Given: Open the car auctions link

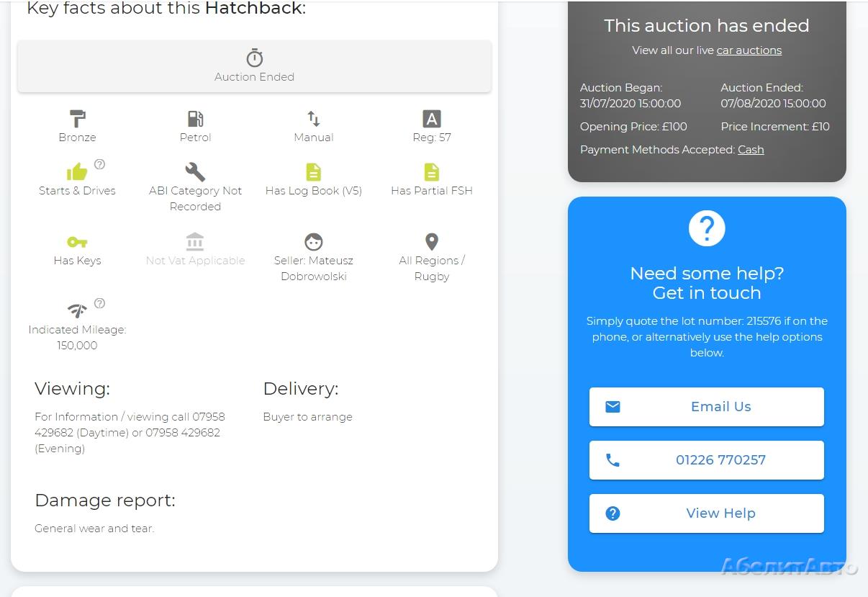Looking at the screenshot, I should pyautogui.click(x=749, y=50).
